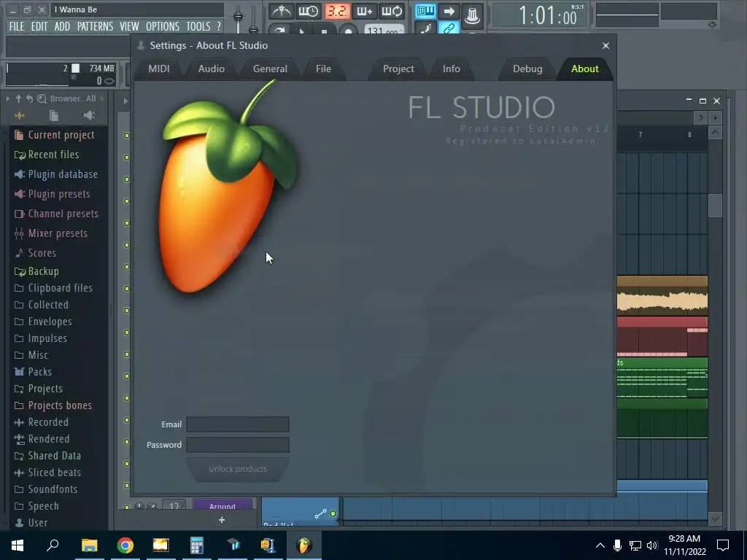Toggle the 3.2 countdown before recording

pyautogui.click(x=337, y=11)
